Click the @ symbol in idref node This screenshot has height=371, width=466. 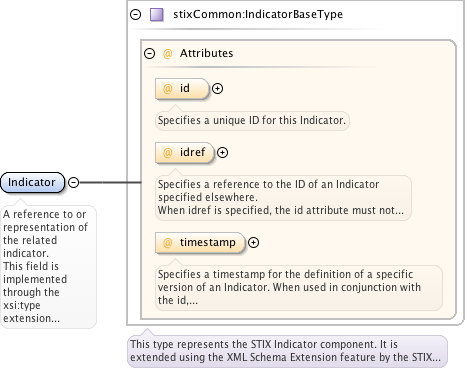pyautogui.click(x=167, y=153)
